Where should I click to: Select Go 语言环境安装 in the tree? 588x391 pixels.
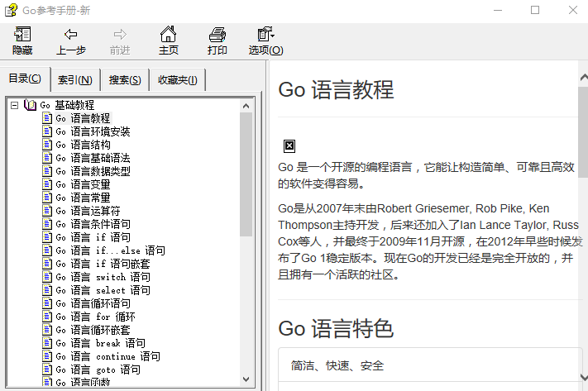93,132
